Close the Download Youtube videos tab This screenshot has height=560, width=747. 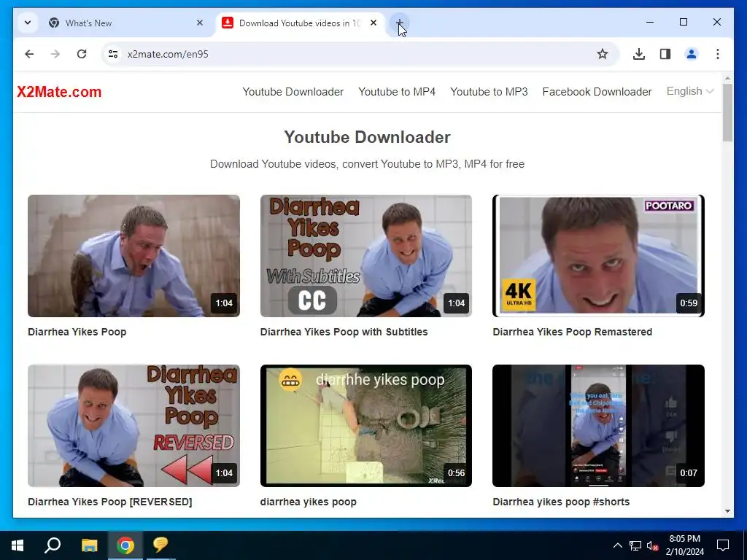373,23
